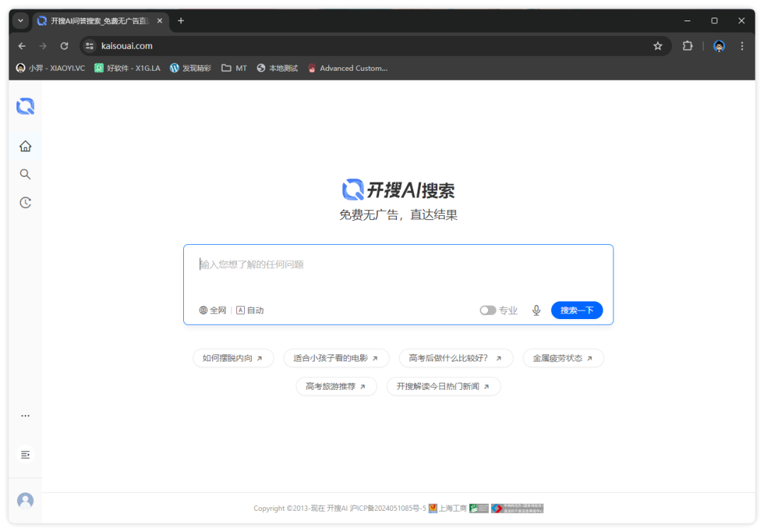Open the MT bookmarks folder
764x532 pixels.
234,68
